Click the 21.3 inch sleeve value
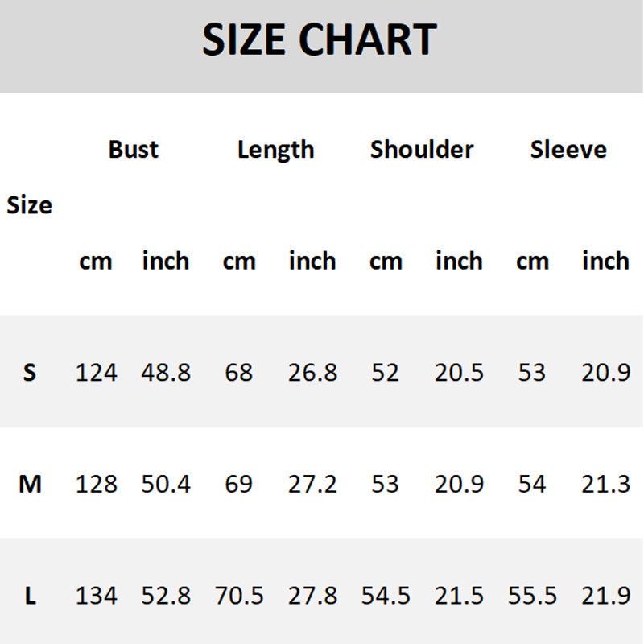644x644 pixels. click(x=605, y=485)
